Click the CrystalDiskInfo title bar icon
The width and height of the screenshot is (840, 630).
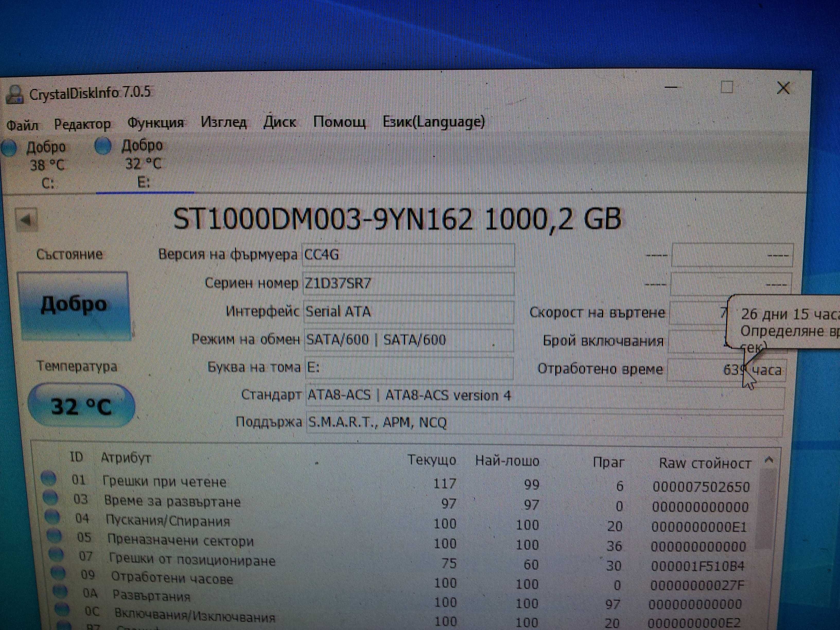pyautogui.click(x=14, y=94)
